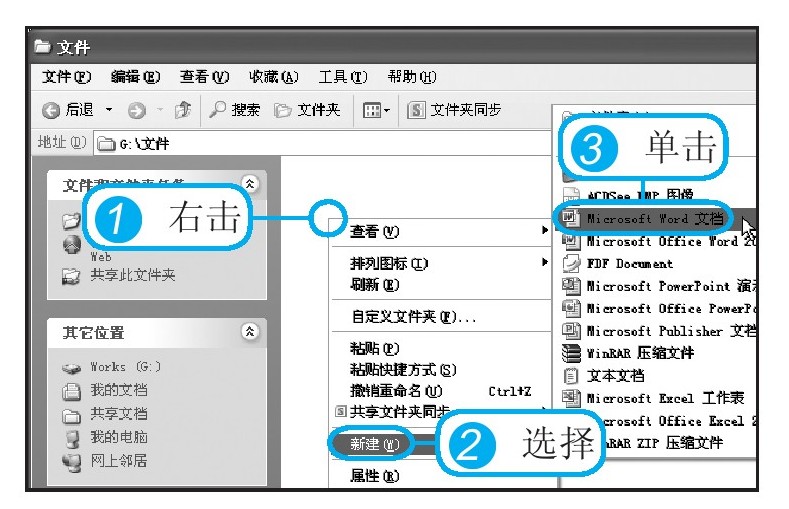The image size is (789, 509).
Task: Open the 文件(F) menu
Action: (66, 77)
